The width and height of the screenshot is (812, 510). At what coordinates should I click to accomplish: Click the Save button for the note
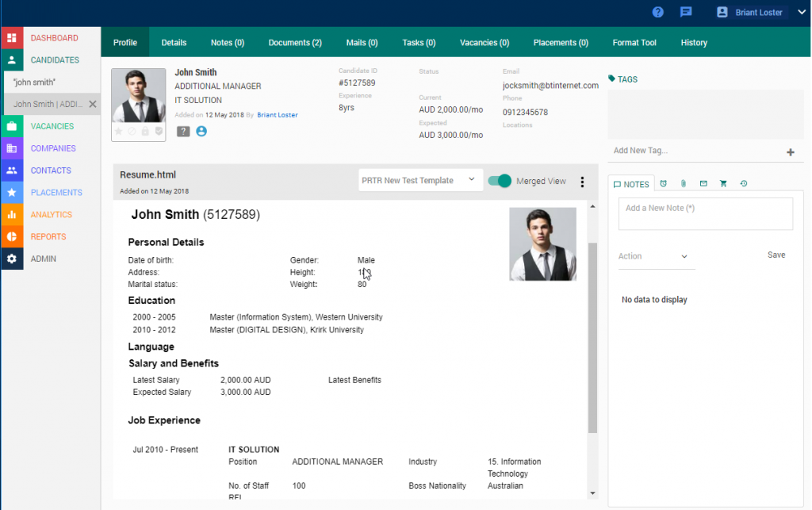pyautogui.click(x=776, y=255)
